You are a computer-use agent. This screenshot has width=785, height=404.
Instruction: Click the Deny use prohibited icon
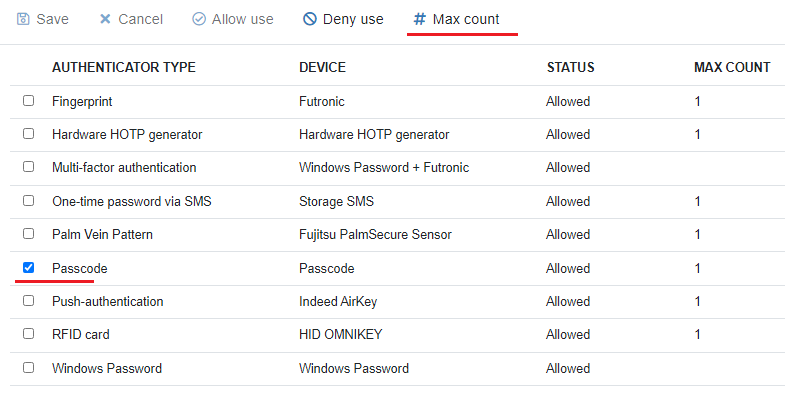pos(310,19)
